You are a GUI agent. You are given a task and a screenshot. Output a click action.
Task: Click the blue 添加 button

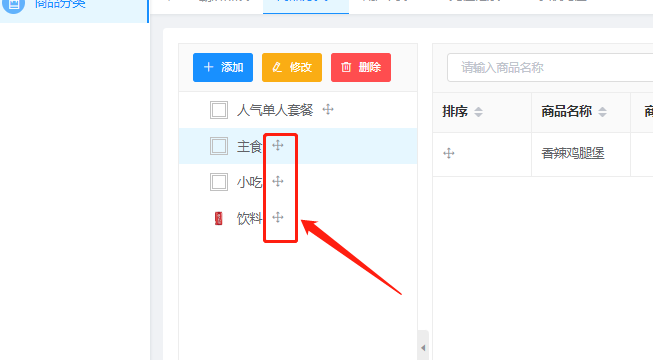223,68
